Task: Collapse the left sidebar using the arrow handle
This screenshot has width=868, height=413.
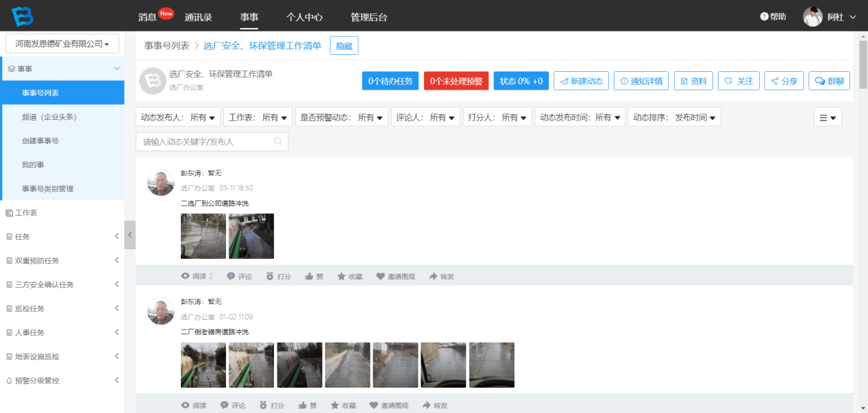Action: click(x=129, y=235)
